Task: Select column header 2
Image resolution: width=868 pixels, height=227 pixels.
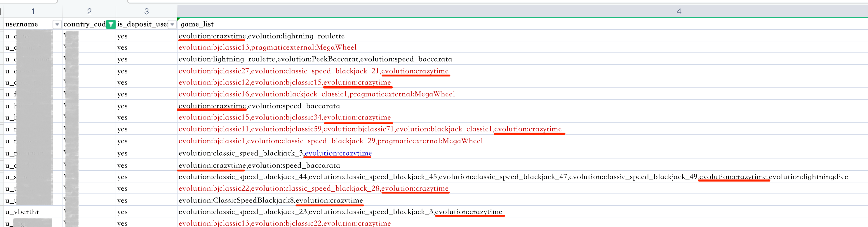Action: click(x=89, y=11)
